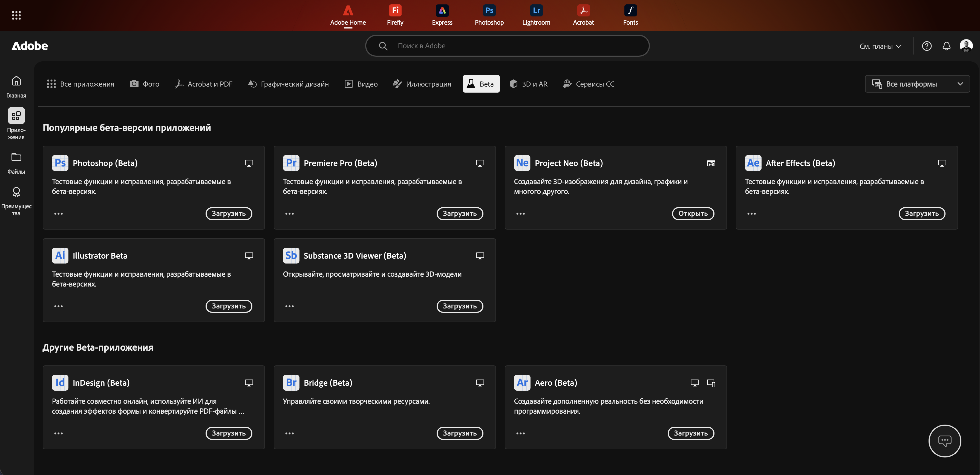
Task: Switch to Все приложения tab
Action: click(x=80, y=84)
